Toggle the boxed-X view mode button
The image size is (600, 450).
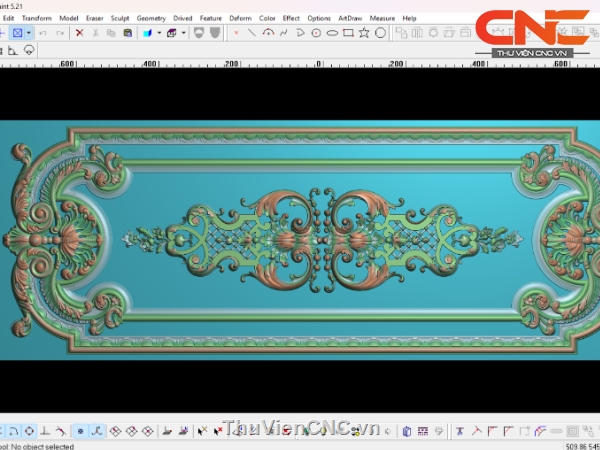(17, 33)
